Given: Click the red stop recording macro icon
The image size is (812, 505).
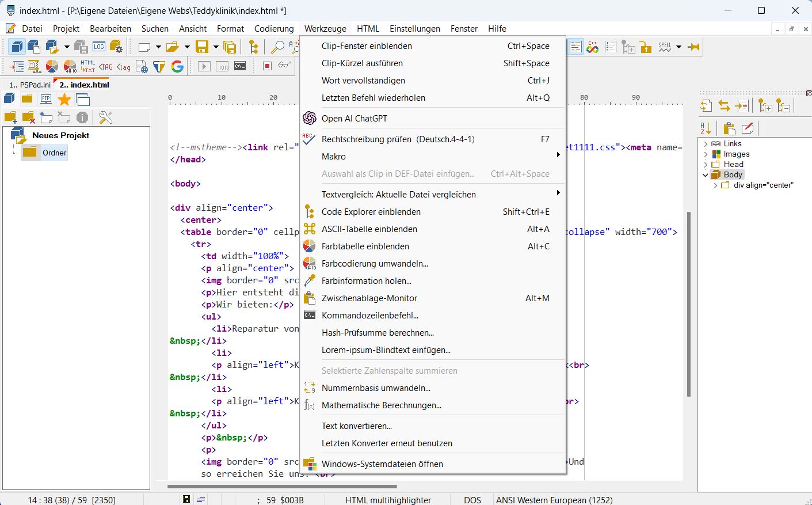Looking at the screenshot, I should tap(267, 66).
